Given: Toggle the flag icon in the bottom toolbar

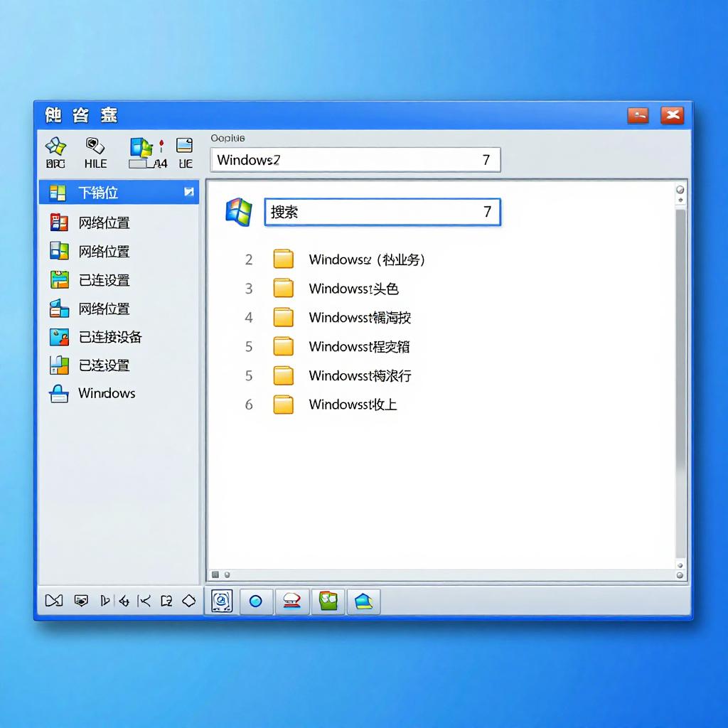Looking at the screenshot, I should pyautogui.click(x=105, y=601).
